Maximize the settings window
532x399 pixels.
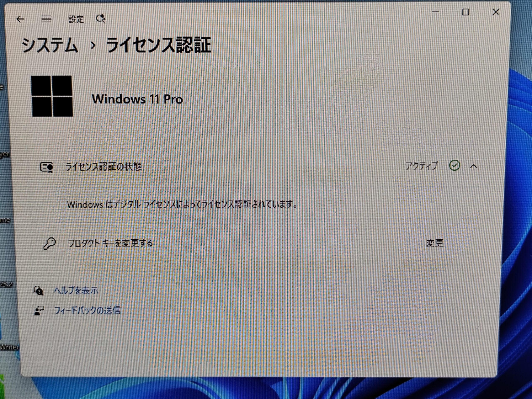(x=466, y=12)
